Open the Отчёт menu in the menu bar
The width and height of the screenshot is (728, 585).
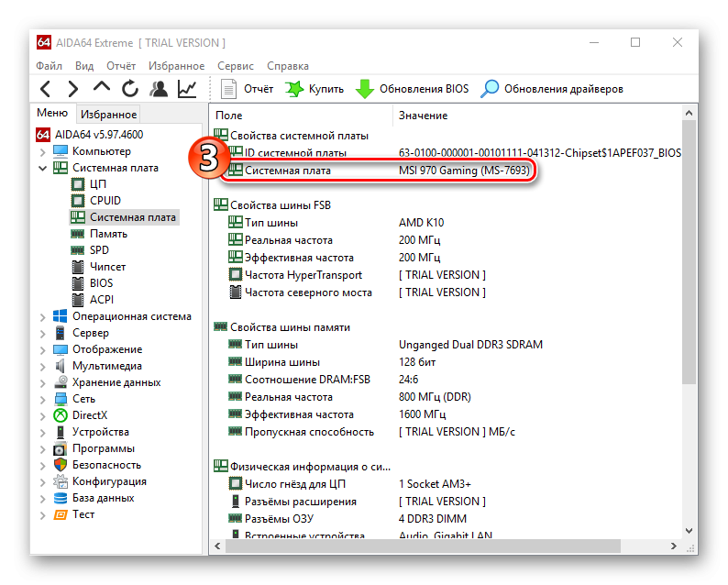(x=121, y=66)
